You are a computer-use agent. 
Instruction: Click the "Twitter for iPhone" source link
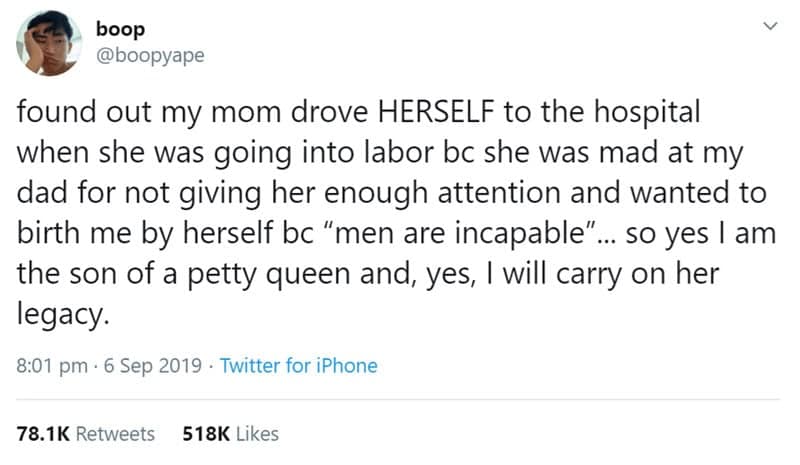click(x=298, y=365)
